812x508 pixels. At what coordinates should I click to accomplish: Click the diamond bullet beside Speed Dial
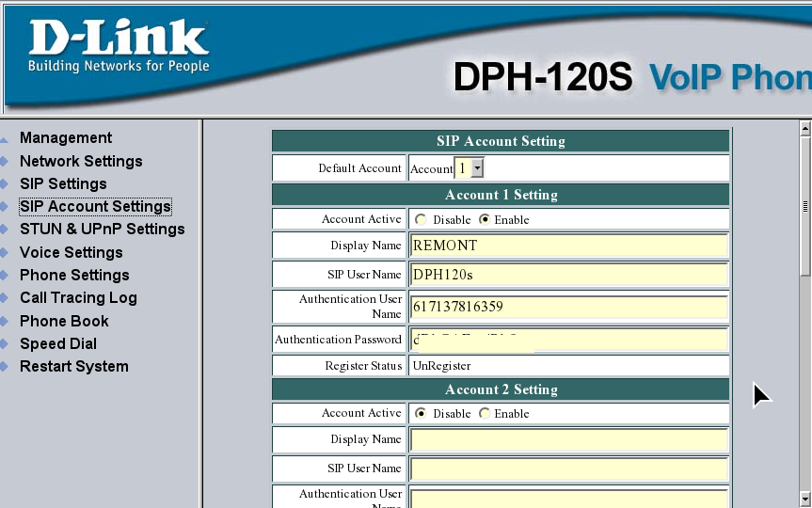(4, 344)
